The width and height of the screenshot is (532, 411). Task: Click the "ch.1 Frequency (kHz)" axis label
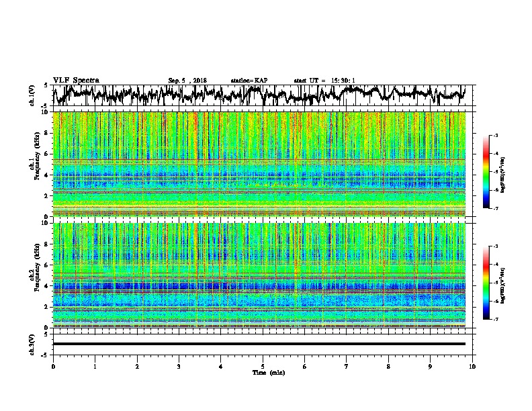pyautogui.click(x=34, y=156)
